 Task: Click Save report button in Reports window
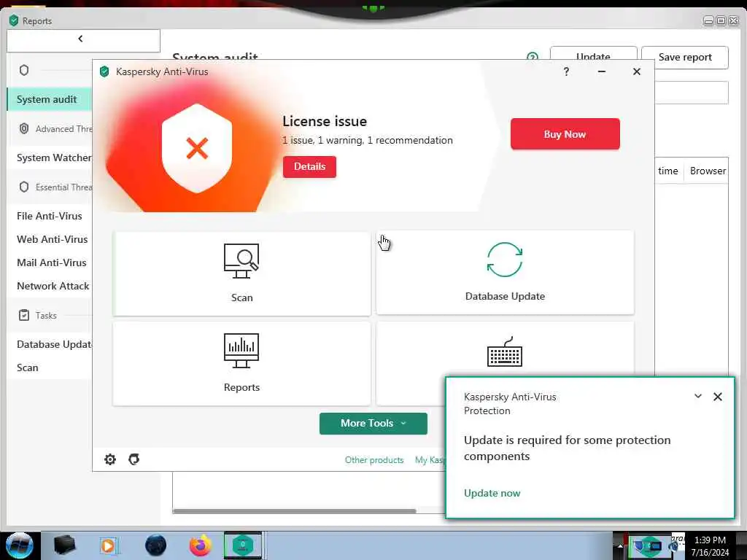pos(684,58)
